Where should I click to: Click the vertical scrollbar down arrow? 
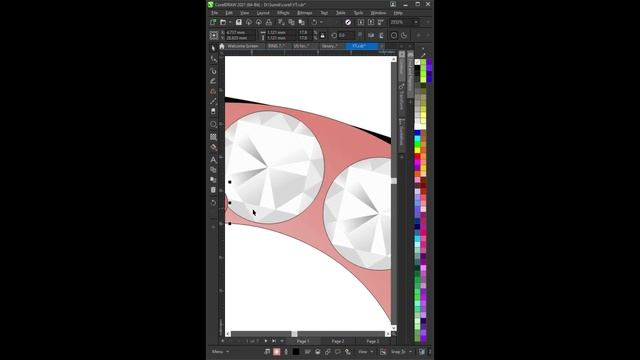coord(393,328)
